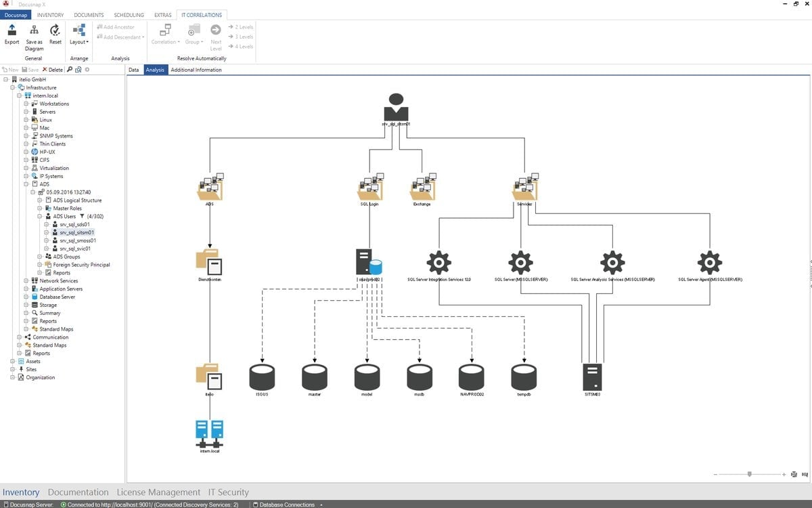Click the filter icon next to ADS Users
Viewport: 812px width, 508px height.
81,217
